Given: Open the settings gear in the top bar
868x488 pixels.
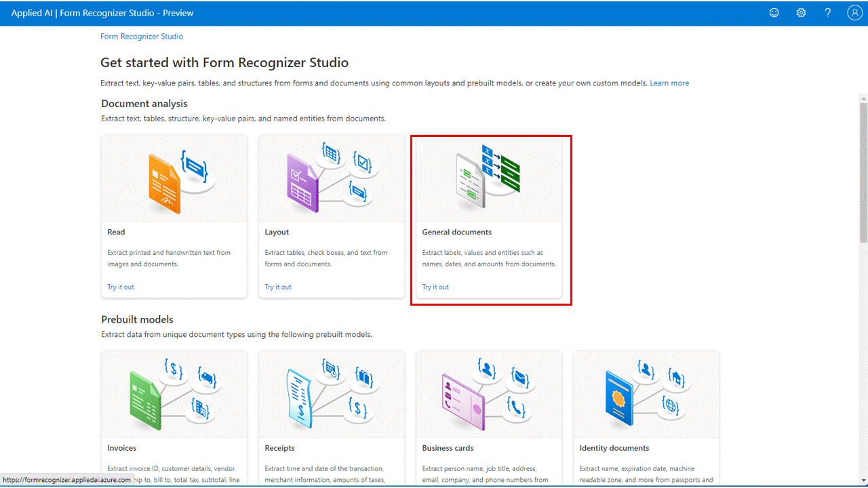Looking at the screenshot, I should pyautogui.click(x=801, y=12).
